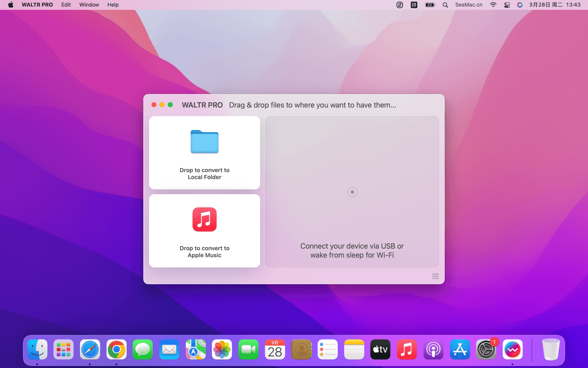Click the Siri icon in the menu bar

519,5
